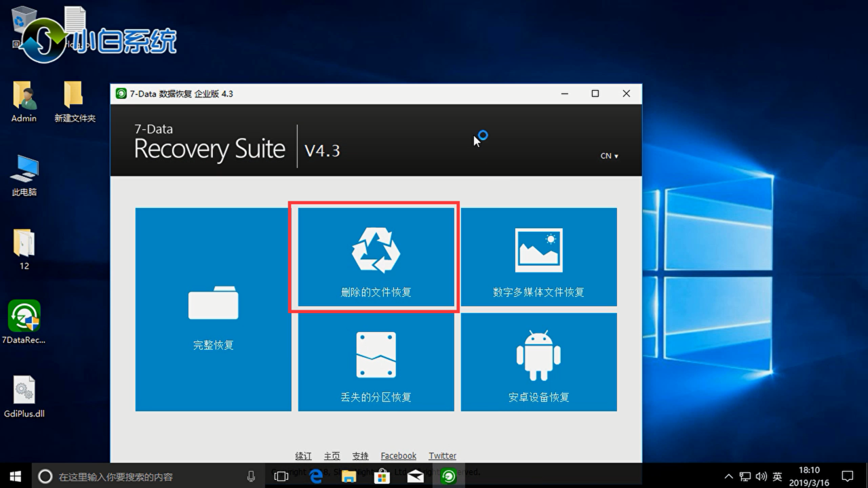This screenshot has width=868, height=488.
Task: Open the 安卓设备恢复 Android tile
Action: click(x=538, y=362)
